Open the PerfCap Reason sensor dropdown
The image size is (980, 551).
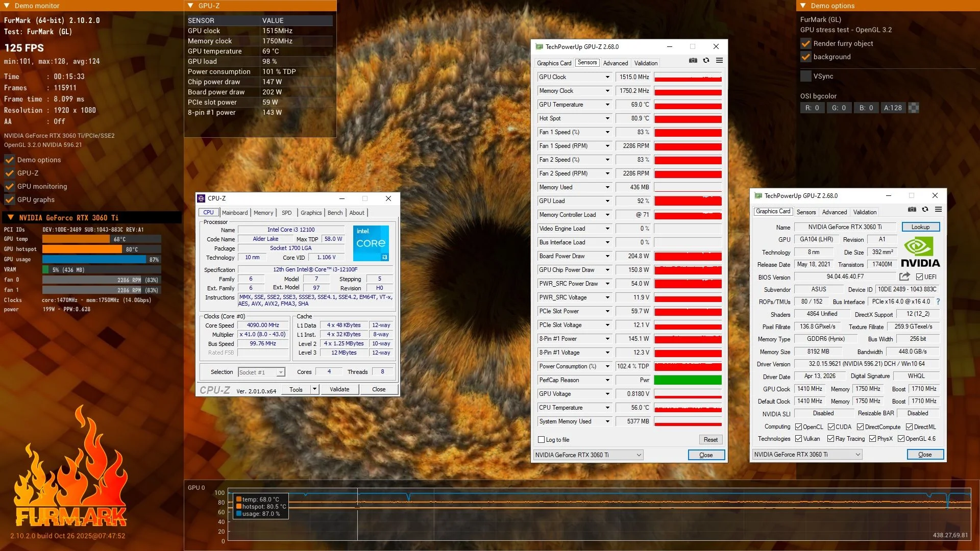pyautogui.click(x=607, y=380)
